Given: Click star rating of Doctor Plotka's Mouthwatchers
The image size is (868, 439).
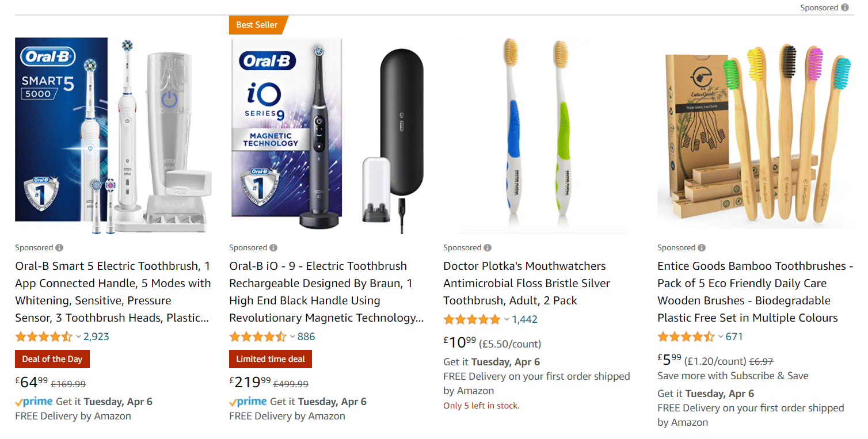Looking at the screenshot, I should pyautogui.click(x=472, y=319).
